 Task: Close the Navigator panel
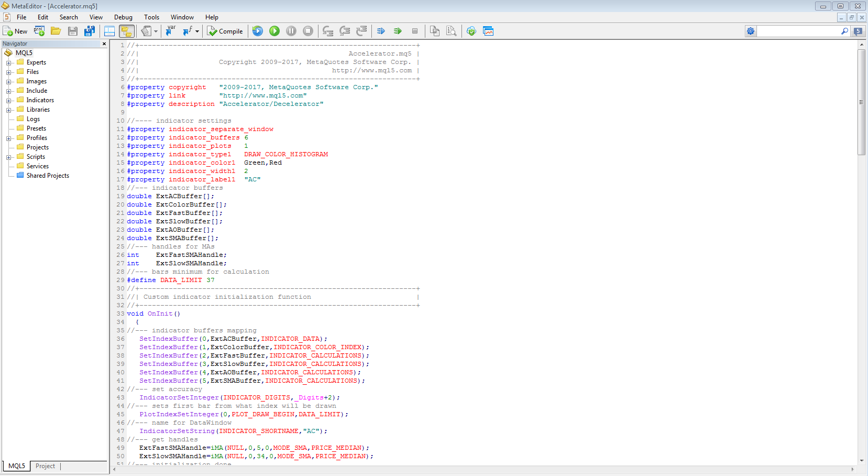[104, 44]
